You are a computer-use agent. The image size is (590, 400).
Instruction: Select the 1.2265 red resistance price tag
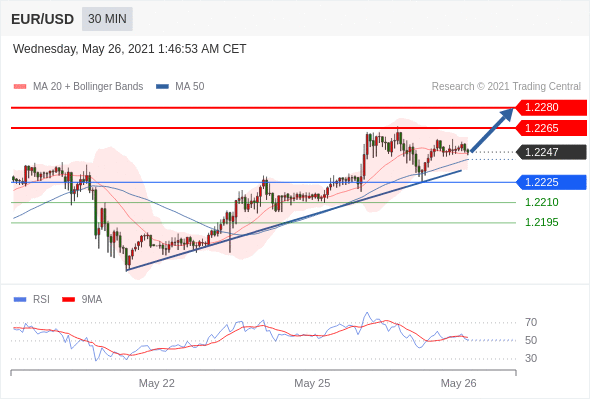pos(551,128)
